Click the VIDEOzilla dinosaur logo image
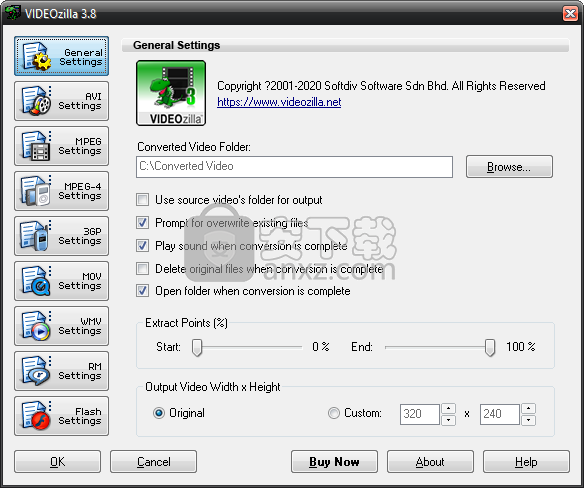Image resolution: width=584 pixels, height=488 pixels. pos(171,93)
